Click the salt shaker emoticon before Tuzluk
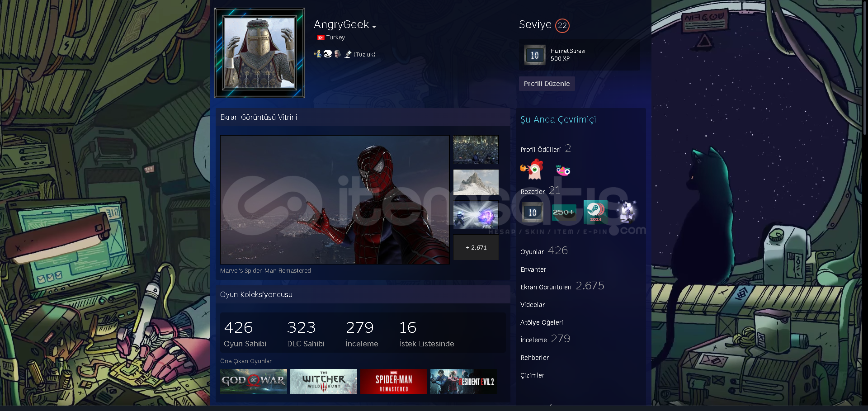Image resolution: width=868 pixels, height=411 pixels. pyautogui.click(x=348, y=54)
